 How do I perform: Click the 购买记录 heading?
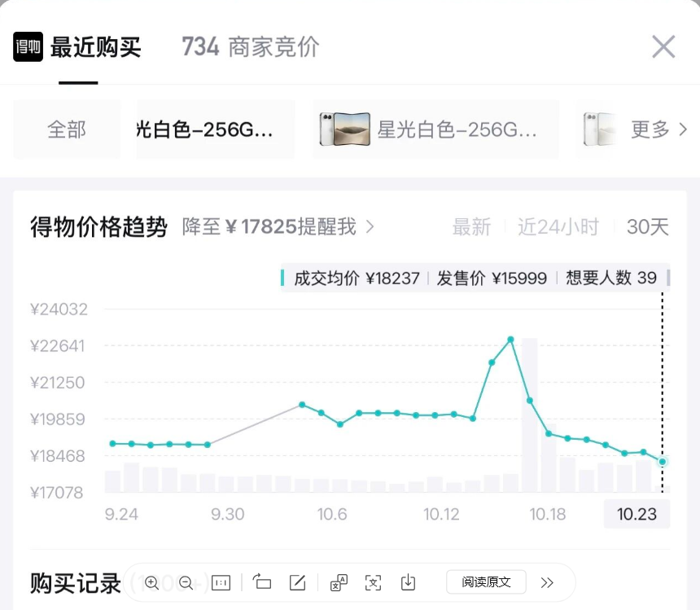[76, 583]
